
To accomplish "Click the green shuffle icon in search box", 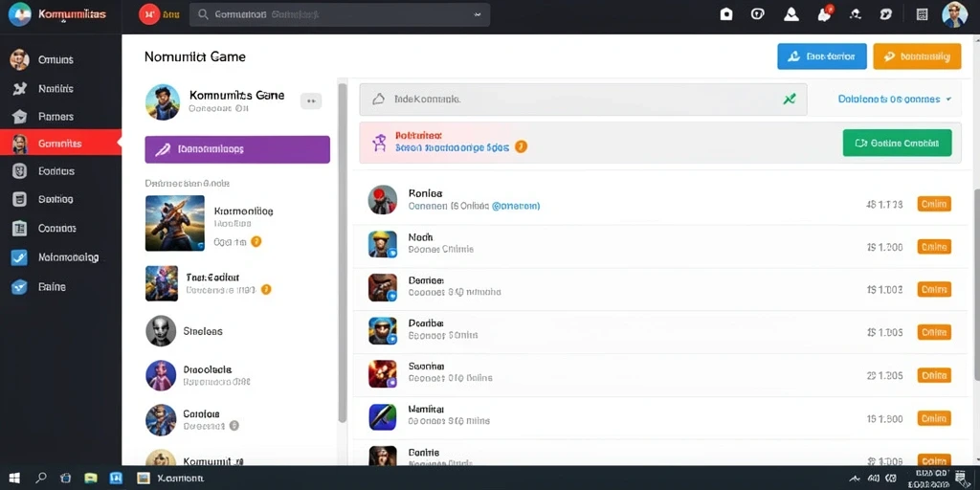I will click(x=789, y=99).
